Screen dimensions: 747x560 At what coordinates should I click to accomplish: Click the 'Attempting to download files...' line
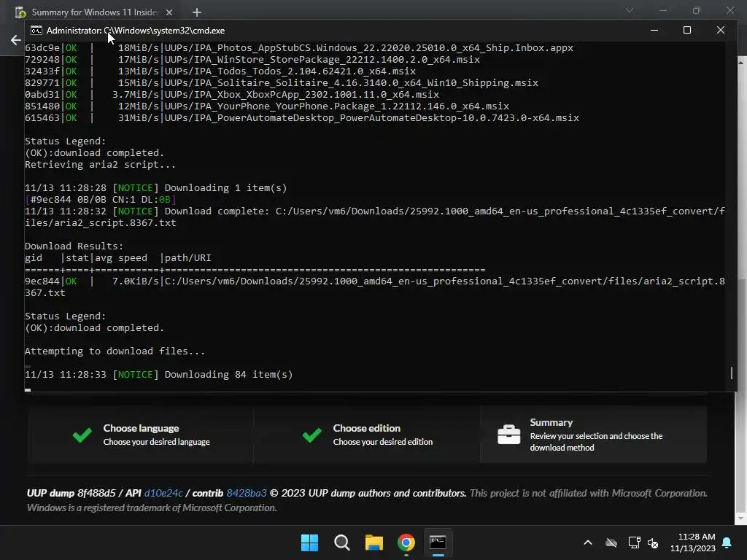115,351
